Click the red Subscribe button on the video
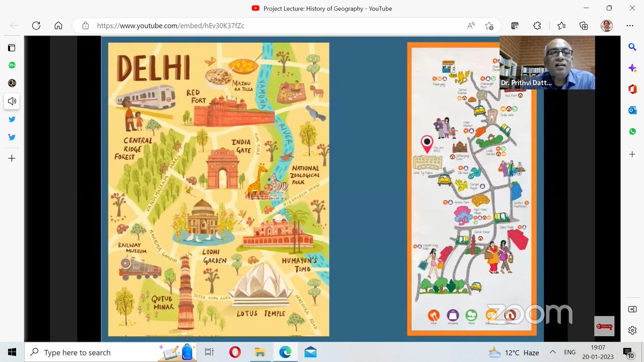Screen dimensions: 644x362 pos(604,326)
